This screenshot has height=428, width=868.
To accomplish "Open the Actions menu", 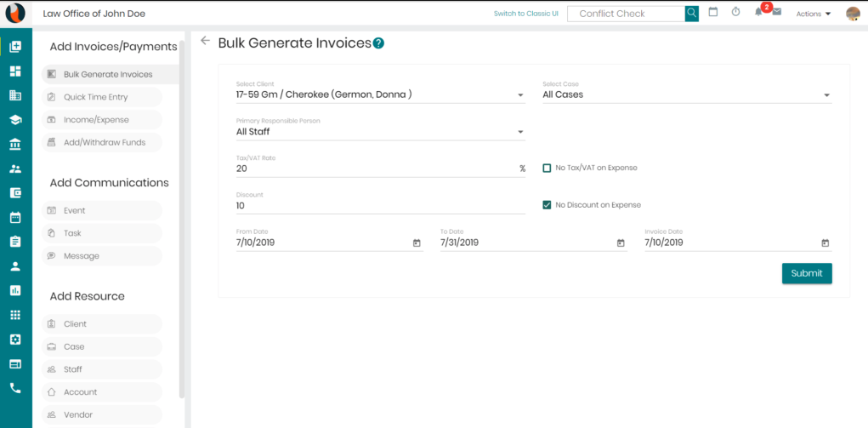I will click(x=814, y=14).
